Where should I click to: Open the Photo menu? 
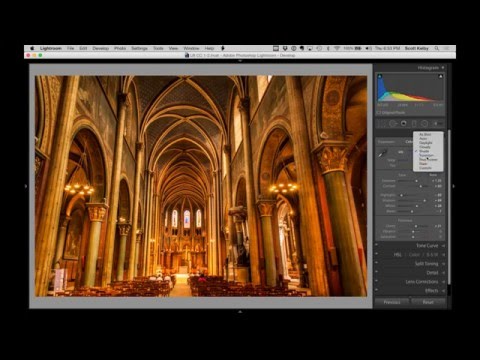(x=120, y=48)
